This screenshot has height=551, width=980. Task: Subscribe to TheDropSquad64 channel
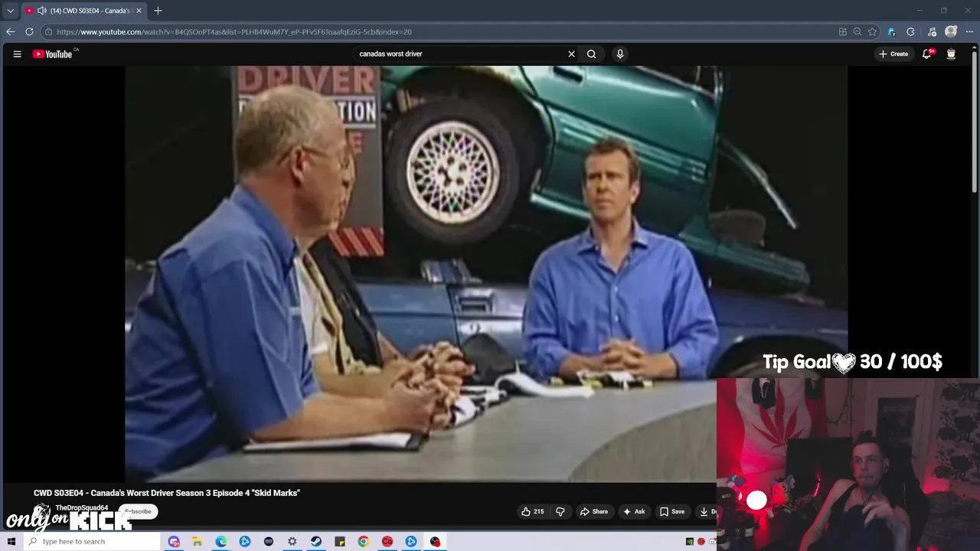(x=139, y=511)
